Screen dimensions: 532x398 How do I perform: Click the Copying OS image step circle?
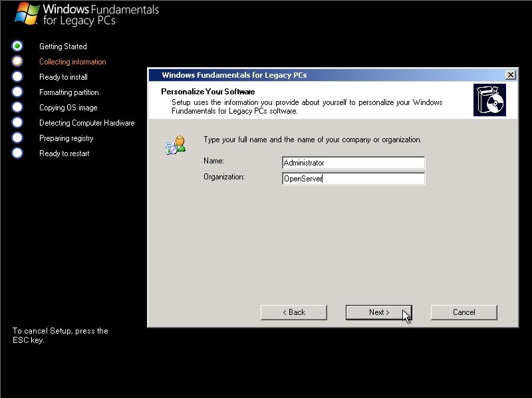[x=17, y=107]
